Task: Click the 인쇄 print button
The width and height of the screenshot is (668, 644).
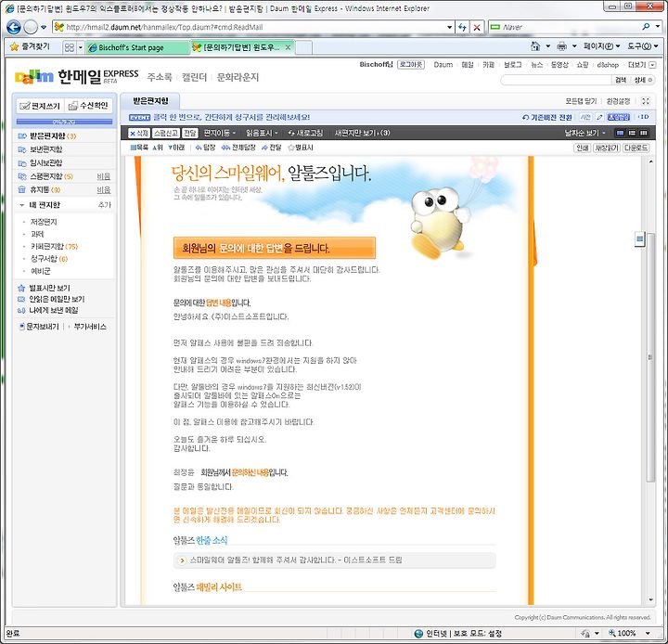Action: click(x=582, y=148)
